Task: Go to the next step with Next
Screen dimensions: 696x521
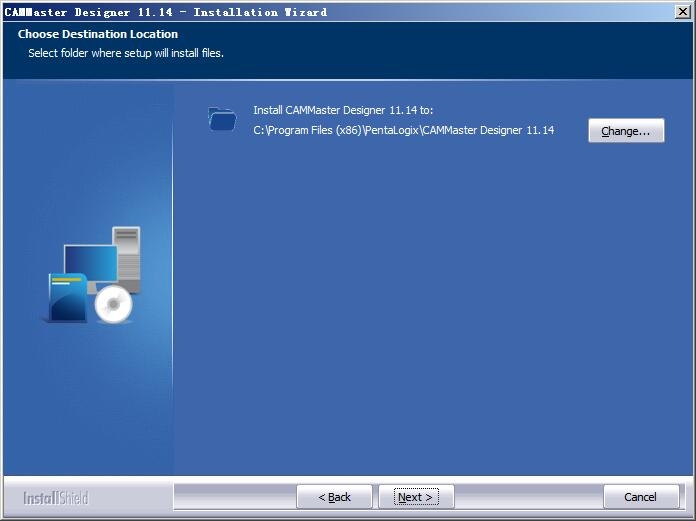Action: pyautogui.click(x=416, y=497)
